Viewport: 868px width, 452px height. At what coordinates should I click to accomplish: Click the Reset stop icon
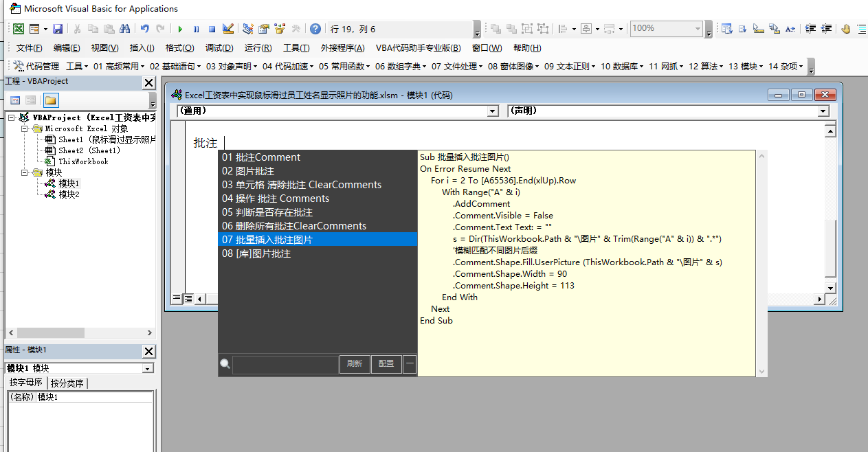click(x=212, y=29)
